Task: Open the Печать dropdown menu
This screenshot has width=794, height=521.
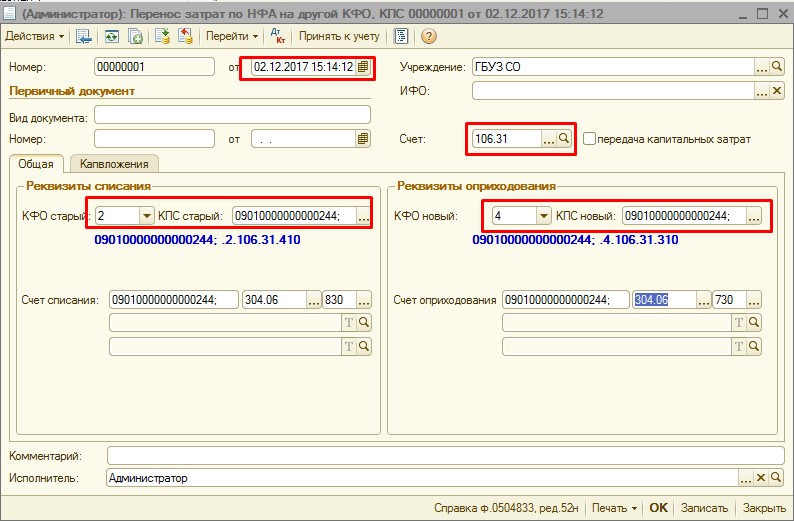Action: tap(614, 508)
